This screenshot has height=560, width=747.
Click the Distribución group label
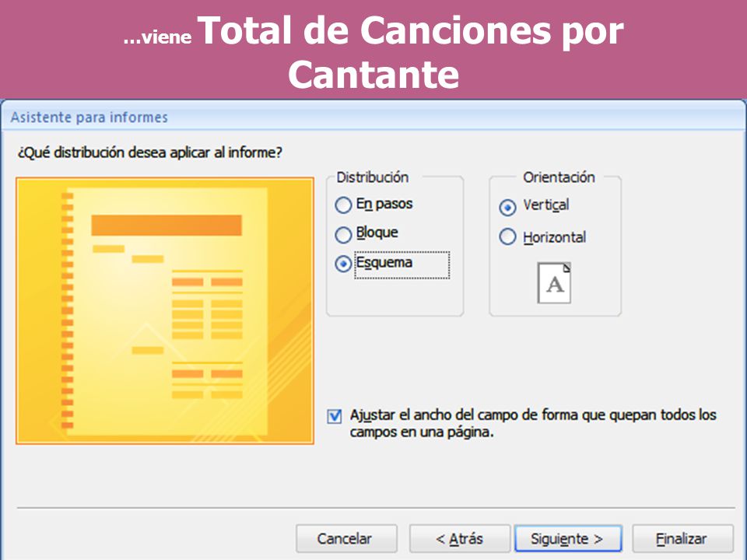pos(373,177)
